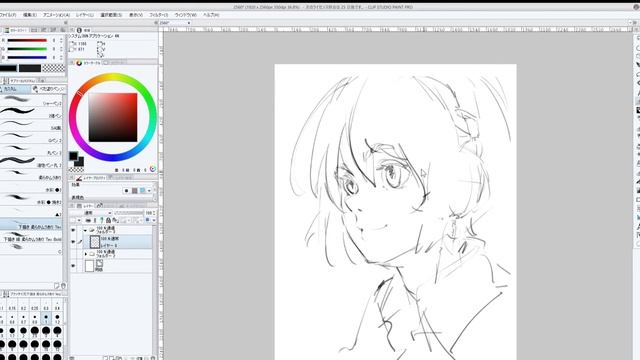Select the sub color swatch beside RGB sliders
640x360 pixels.
[30, 68]
